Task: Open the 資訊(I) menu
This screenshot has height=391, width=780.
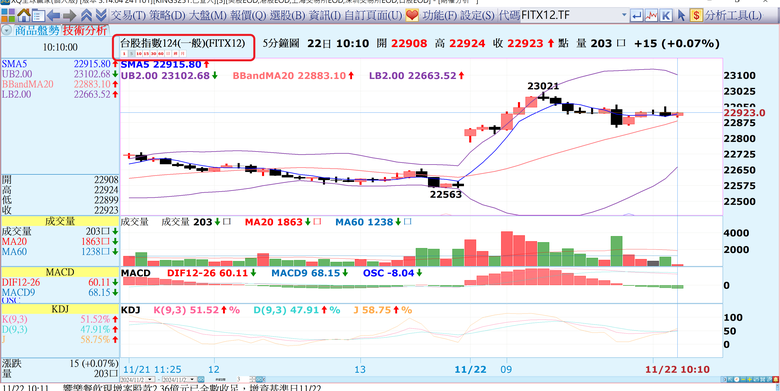Action: 325,15
